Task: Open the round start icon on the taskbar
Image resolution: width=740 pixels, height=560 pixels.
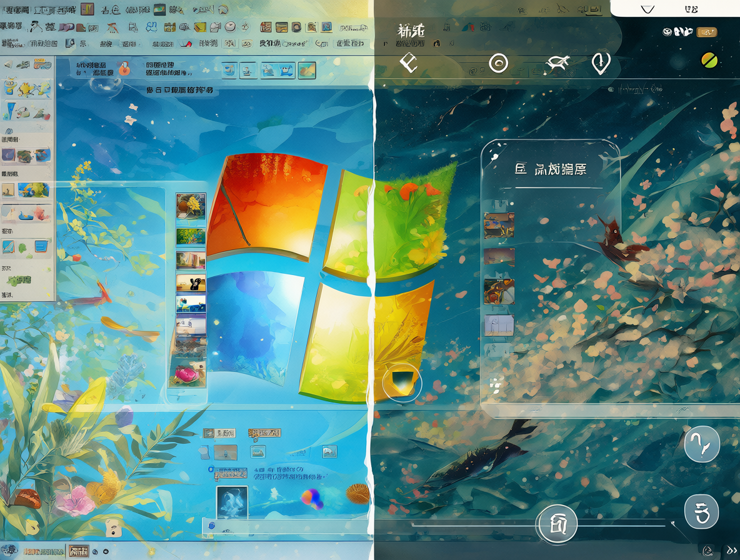Action: point(9,551)
